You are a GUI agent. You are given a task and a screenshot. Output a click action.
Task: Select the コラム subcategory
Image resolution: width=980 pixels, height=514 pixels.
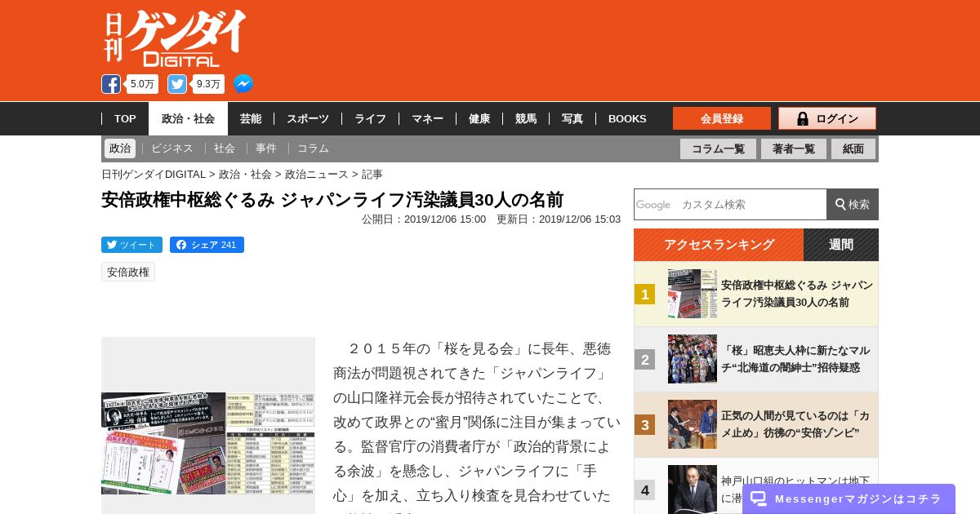pos(313,148)
